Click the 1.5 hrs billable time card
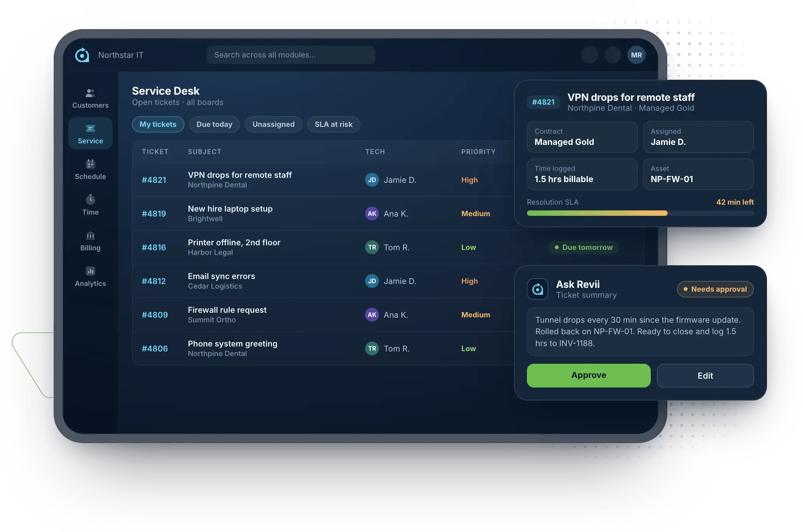Screen dimensions: 803x532 (582, 174)
